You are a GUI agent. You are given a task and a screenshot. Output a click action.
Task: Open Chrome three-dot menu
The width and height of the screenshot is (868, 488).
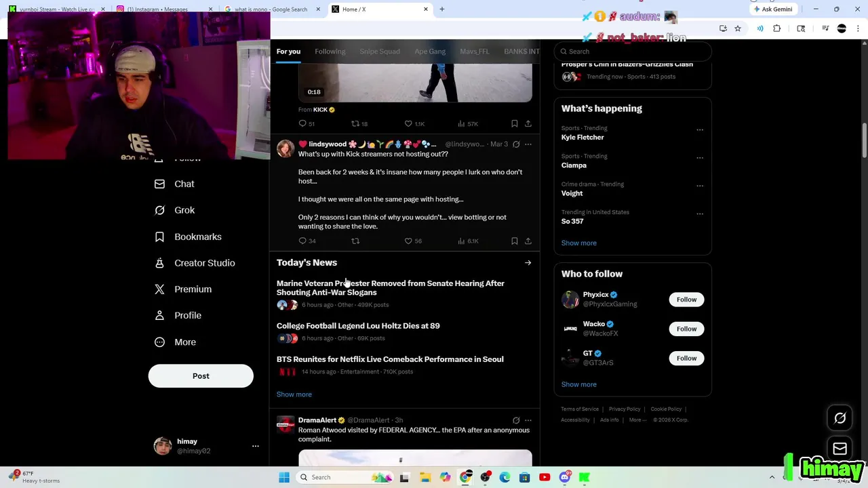pos(859,28)
